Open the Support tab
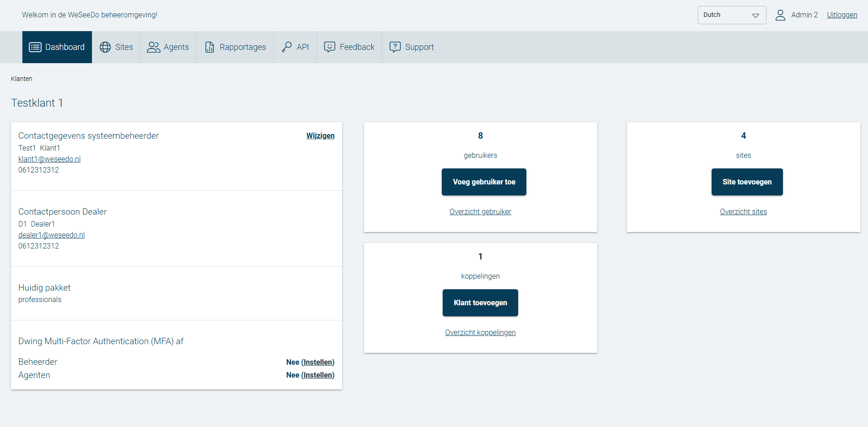Viewport: 868px width, 427px height. click(411, 47)
